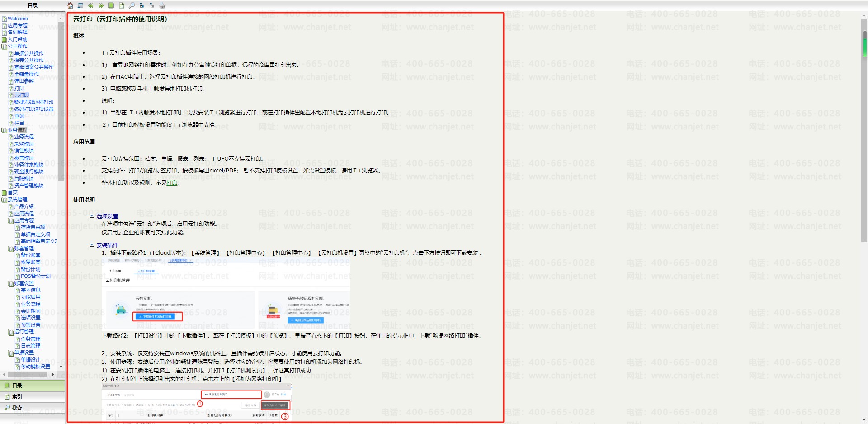Collapse the 选项设置 section toggle
The image size is (868, 424).
click(x=92, y=216)
